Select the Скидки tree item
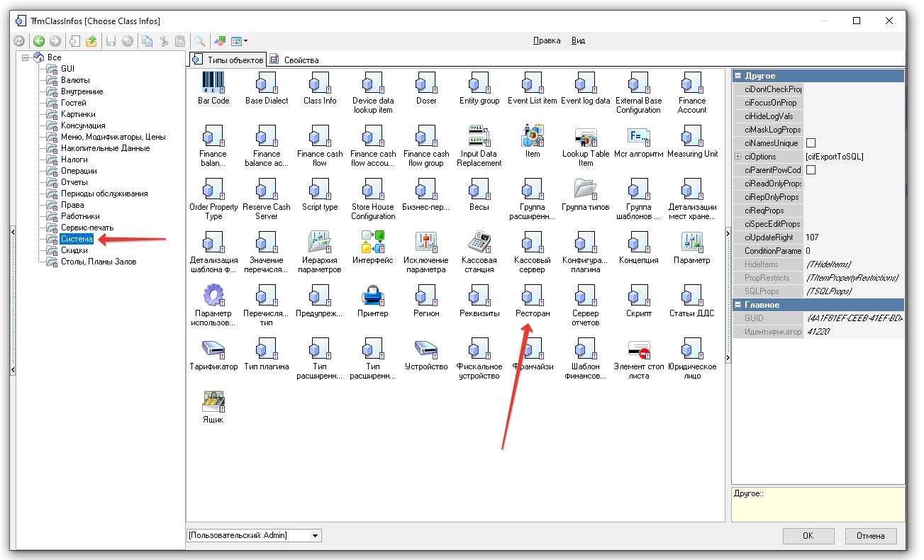The width and height of the screenshot is (924, 560). tap(74, 250)
